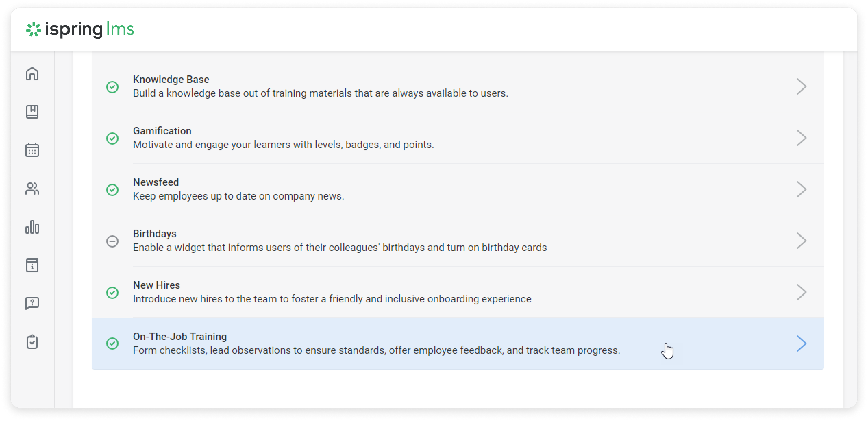Viewport: 868px width, 421px height.
Task: Toggle the Gamification enabled status icon
Action: (112, 138)
